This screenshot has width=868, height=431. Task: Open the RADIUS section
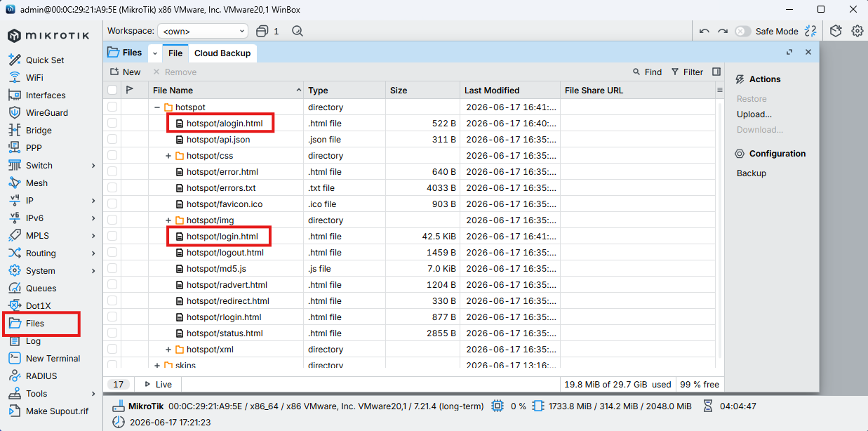click(41, 376)
